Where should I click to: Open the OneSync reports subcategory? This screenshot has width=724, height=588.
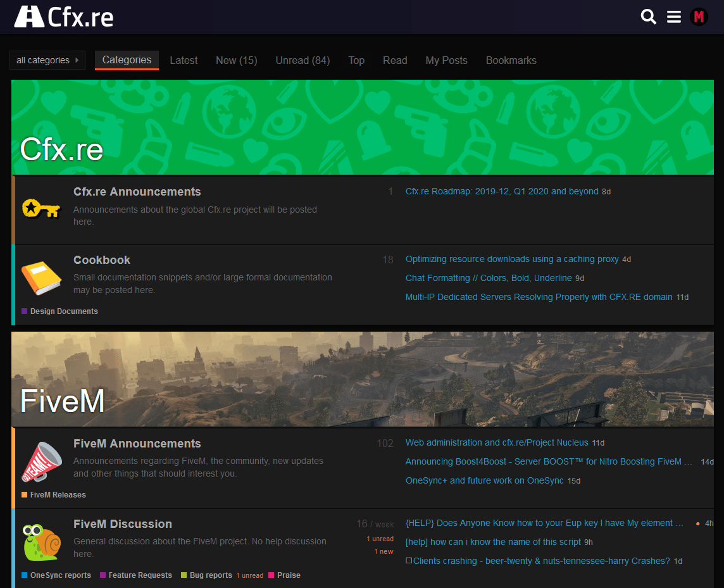[61, 575]
